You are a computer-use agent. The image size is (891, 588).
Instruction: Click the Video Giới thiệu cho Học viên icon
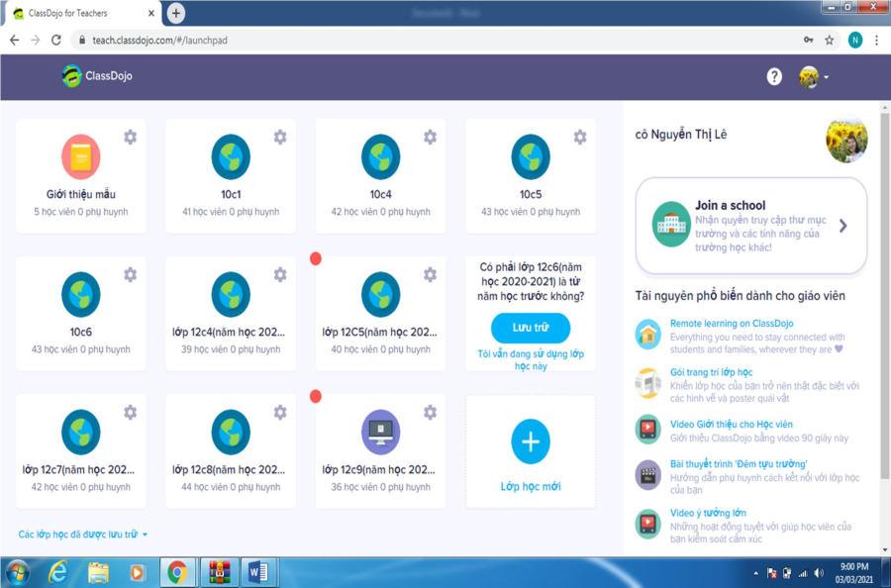[x=647, y=430]
